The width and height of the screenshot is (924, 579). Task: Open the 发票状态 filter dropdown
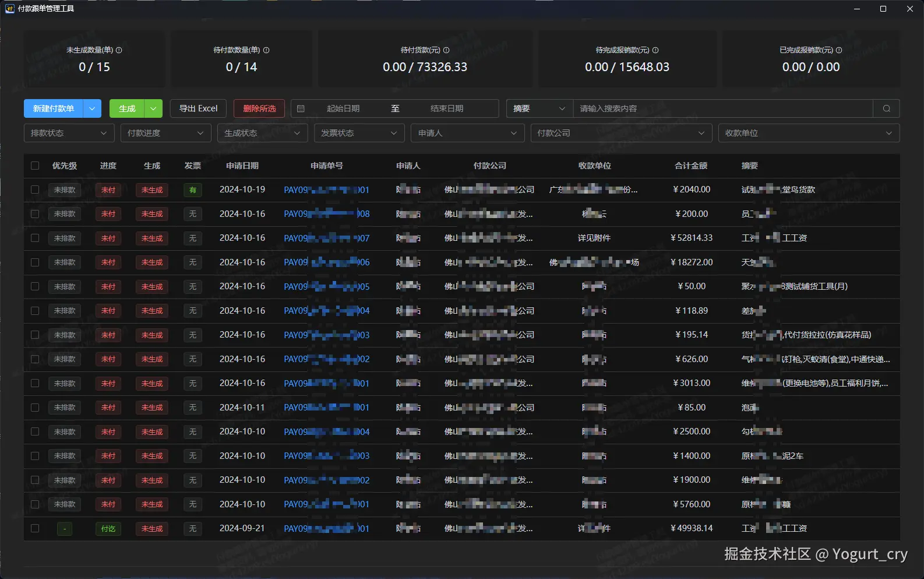(359, 133)
